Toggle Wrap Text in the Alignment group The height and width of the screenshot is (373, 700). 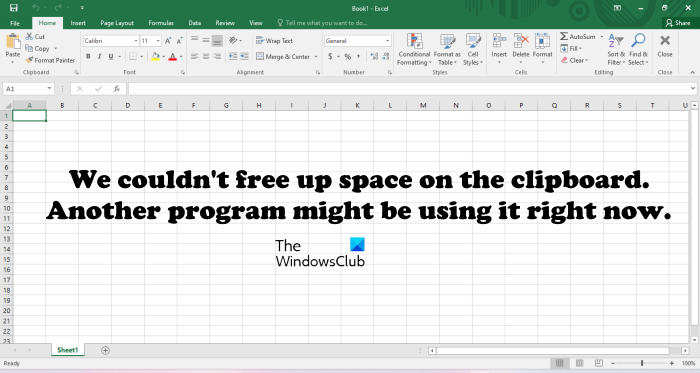274,41
